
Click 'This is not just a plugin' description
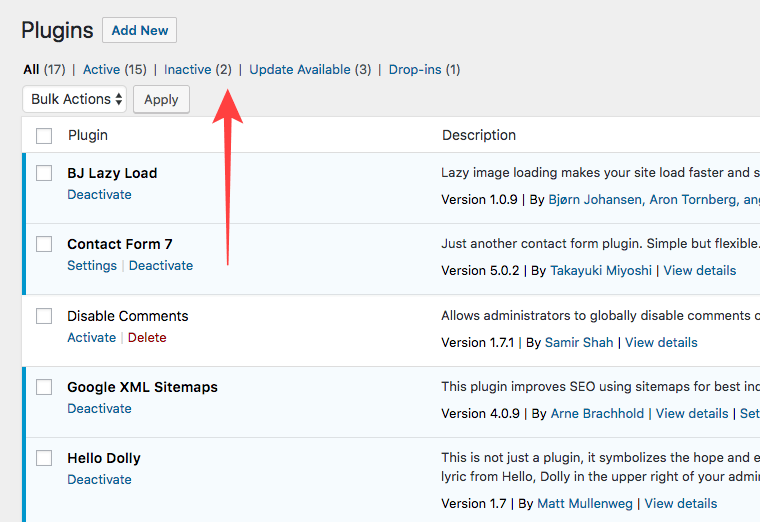coord(601,467)
